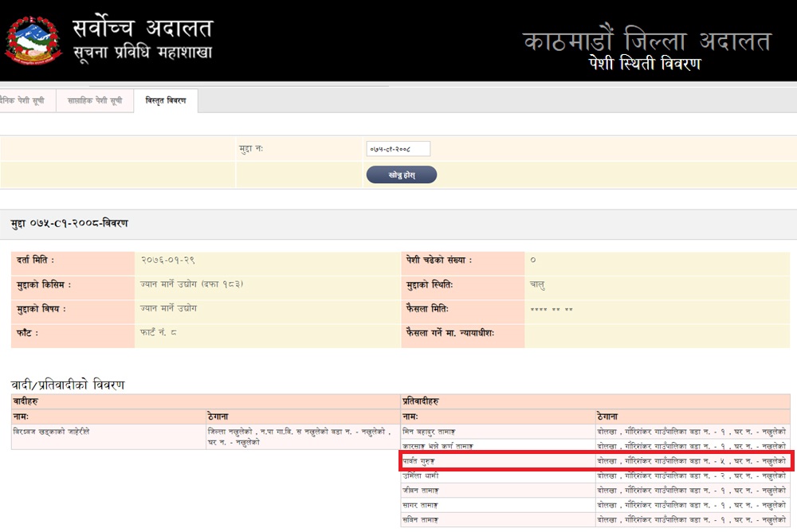This screenshot has width=797, height=532.
Task: Click case type value with दफा १८३
Action: 191,284
